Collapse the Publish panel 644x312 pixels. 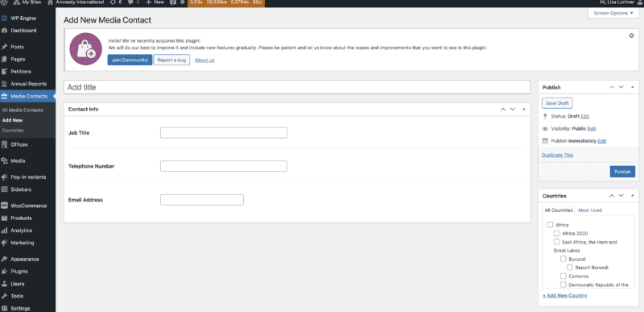pos(633,87)
